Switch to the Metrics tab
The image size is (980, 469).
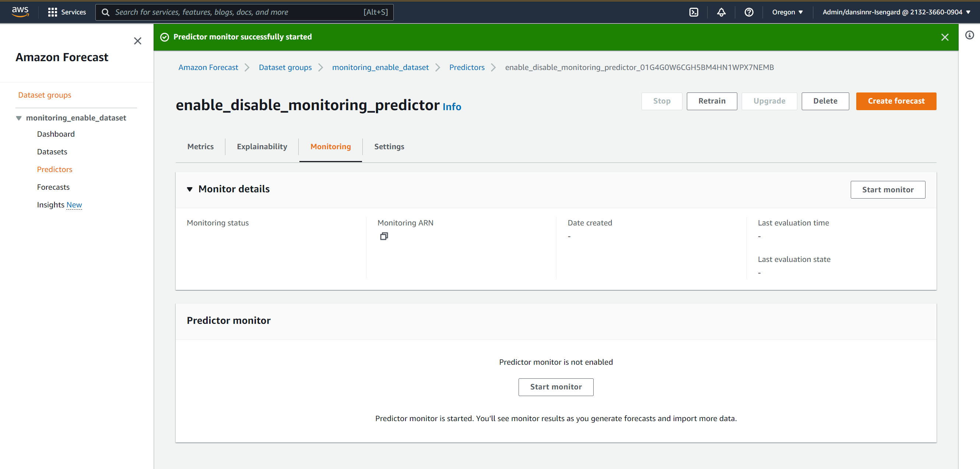click(200, 147)
